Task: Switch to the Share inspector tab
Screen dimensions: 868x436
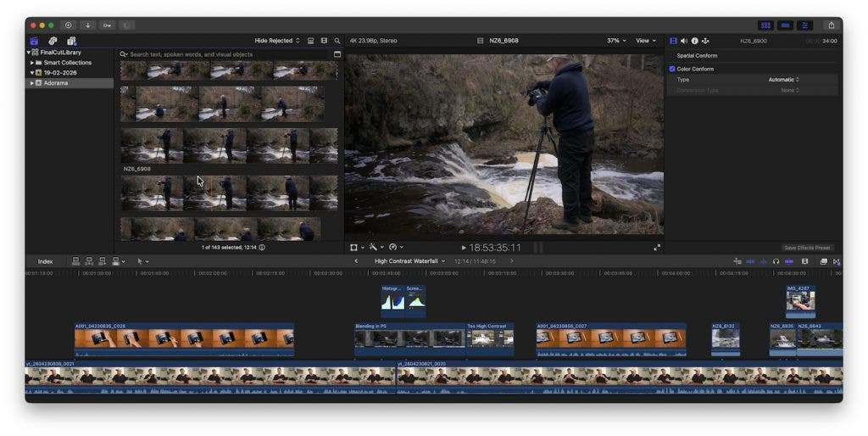Action: 705,41
